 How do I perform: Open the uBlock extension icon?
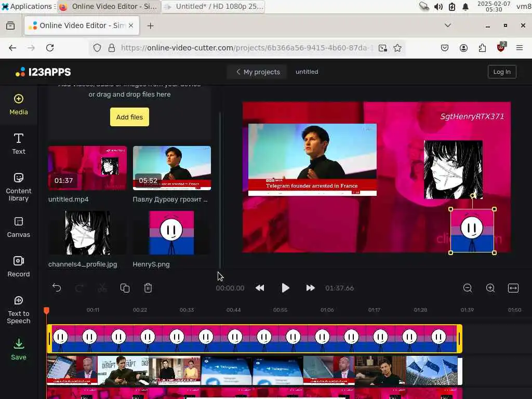501,47
